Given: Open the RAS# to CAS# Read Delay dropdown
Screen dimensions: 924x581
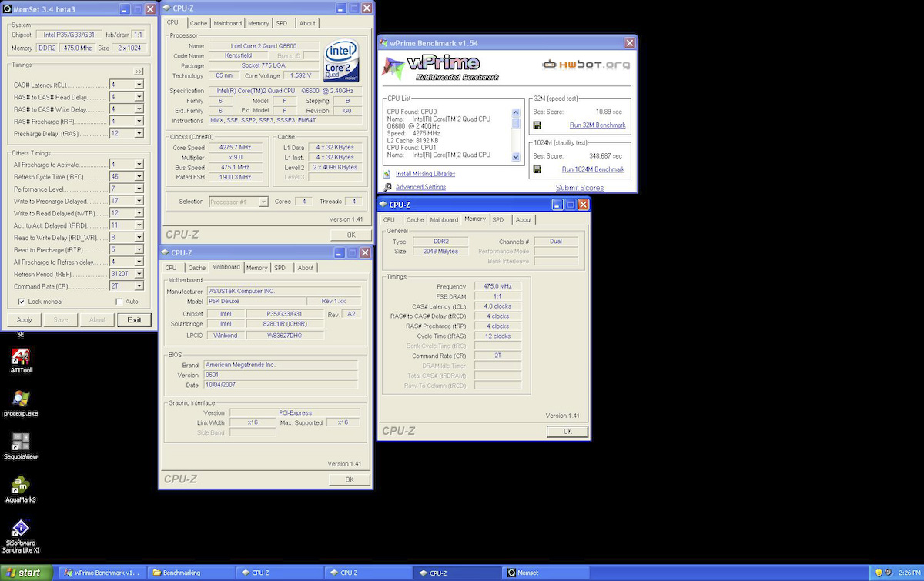Looking at the screenshot, I should click(x=139, y=97).
